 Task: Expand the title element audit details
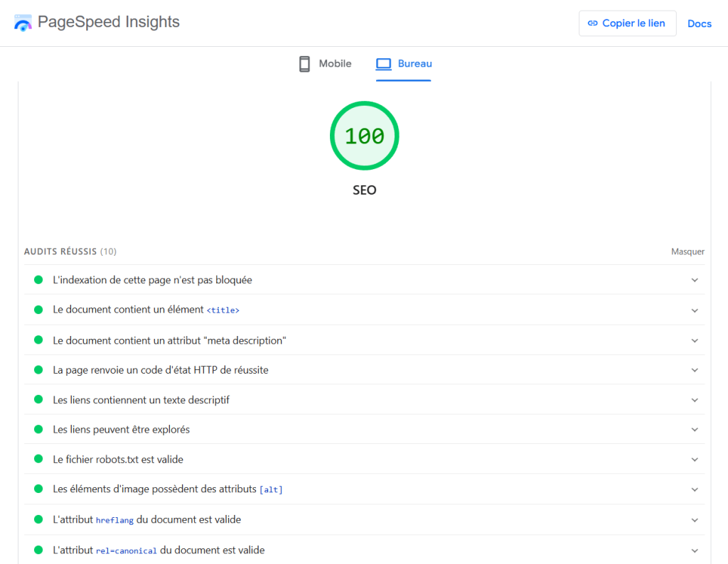click(x=695, y=310)
